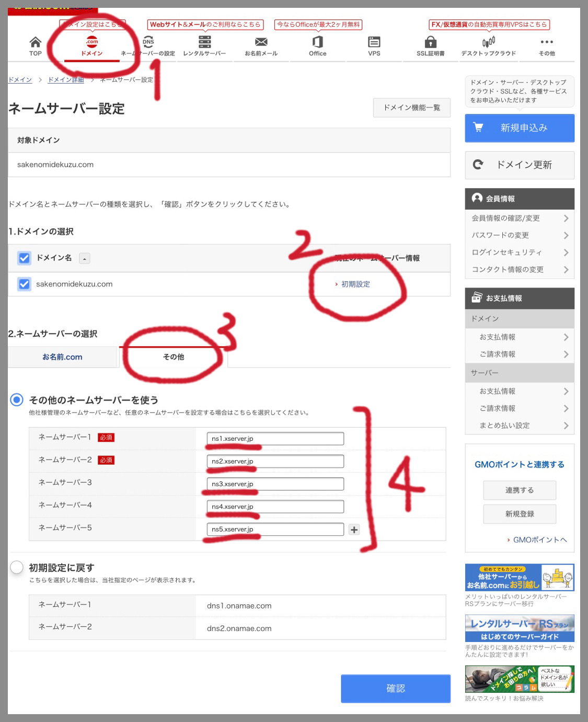Image resolution: width=588 pixels, height=722 pixels.
Task: Go to the TOP home icon
Action: pos(36,42)
